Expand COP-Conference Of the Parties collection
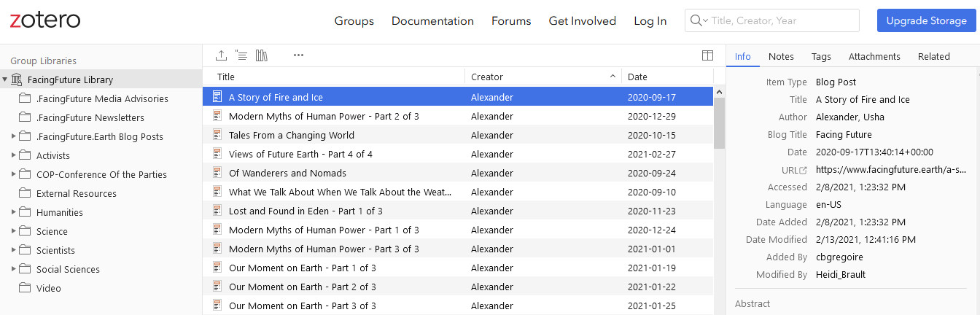 [x=14, y=174]
